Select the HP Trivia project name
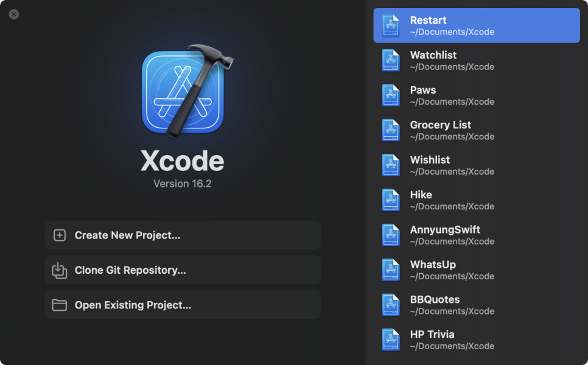The height and width of the screenshot is (365, 588). (x=432, y=334)
